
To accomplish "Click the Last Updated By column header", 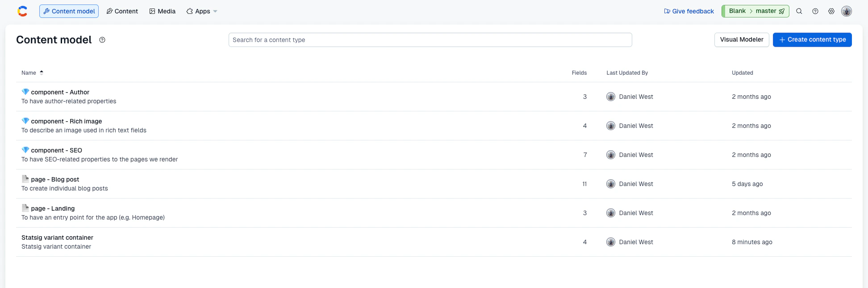I will [627, 73].
